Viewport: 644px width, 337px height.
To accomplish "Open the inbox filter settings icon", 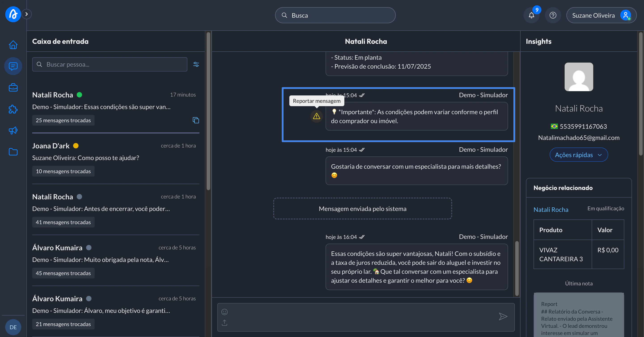I will pyautogui.click(x=196, y=64).
